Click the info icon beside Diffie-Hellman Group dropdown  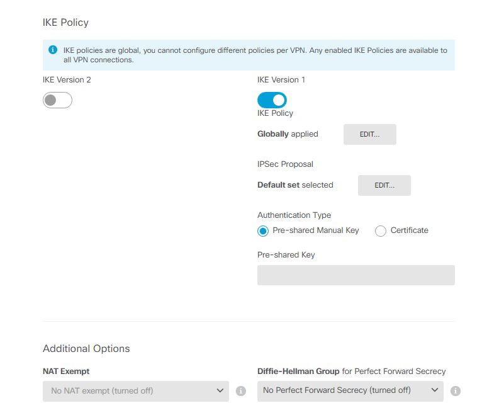tap(456, 391)
